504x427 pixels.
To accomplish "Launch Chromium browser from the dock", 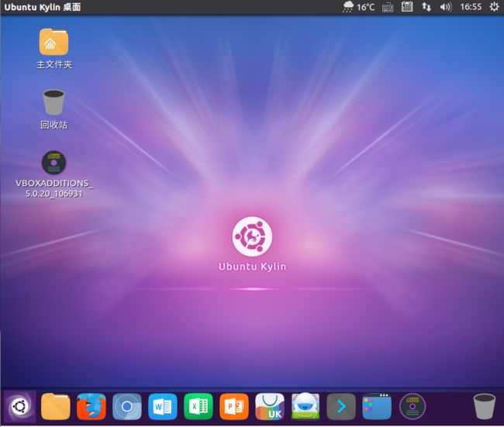I will pos(127,406).
